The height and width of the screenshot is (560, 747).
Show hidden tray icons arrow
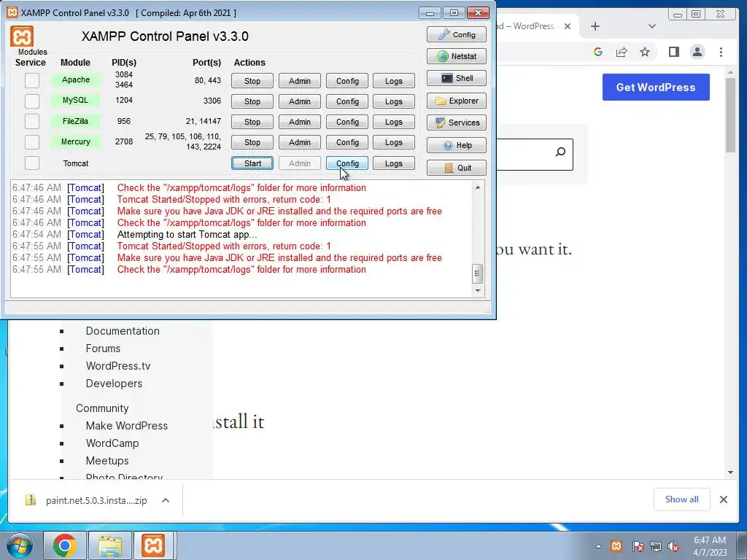[598, 546]
